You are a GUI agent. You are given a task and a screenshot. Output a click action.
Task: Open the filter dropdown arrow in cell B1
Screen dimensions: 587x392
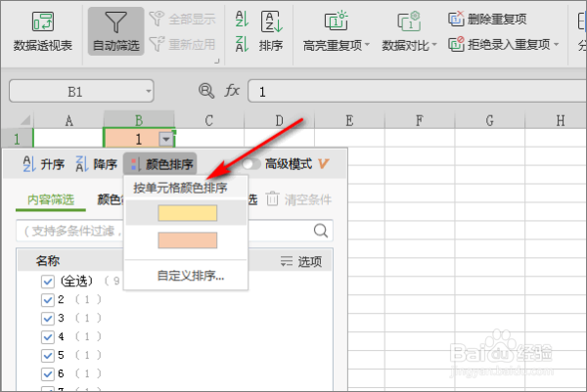(x=166, y=139)
